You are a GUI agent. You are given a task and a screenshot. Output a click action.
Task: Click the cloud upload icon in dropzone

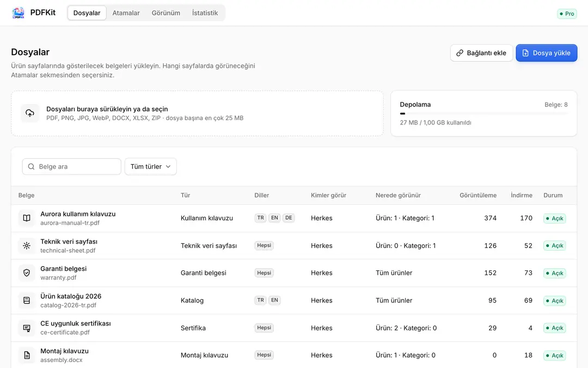pyautogui.click(x=30, y=113)
